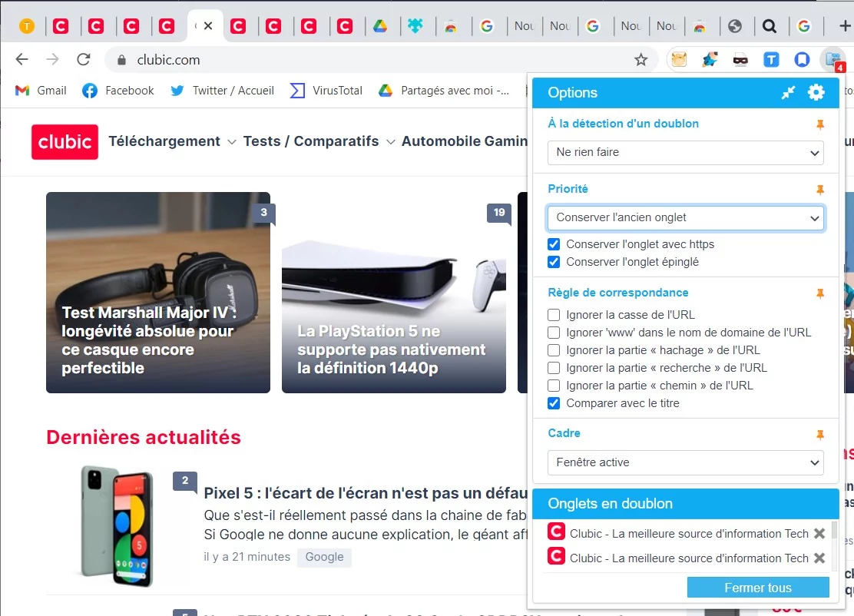Open the Facebook bookmark

(118, 91)
